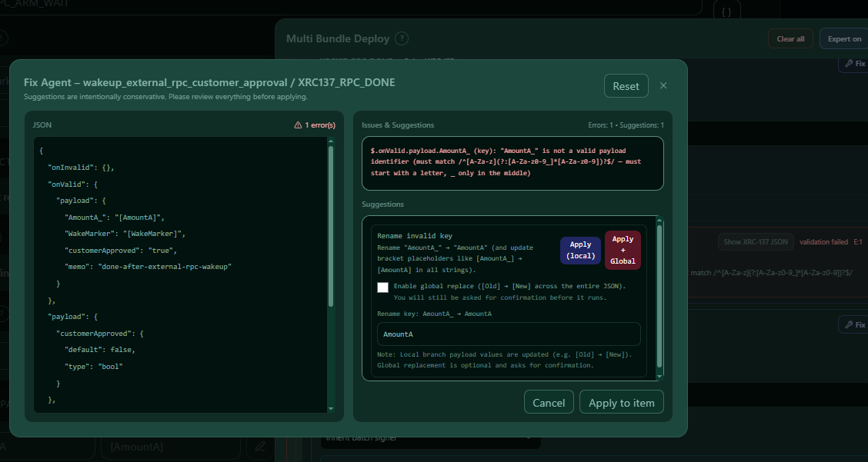Click Multi Bundle Deploy help question icon
Image resolution: width=868 pixels, height=462 pixels.
[402, 38]
